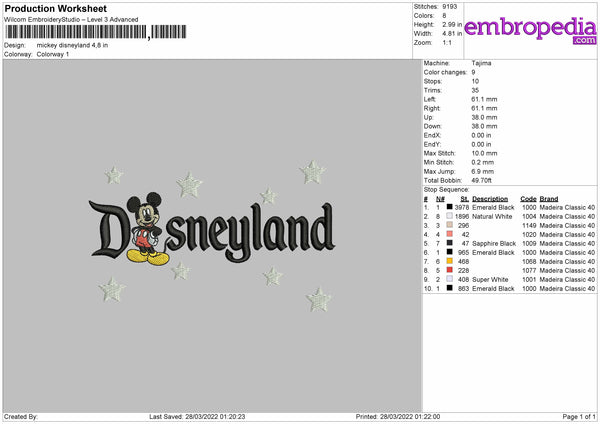
Task: Click the pink swatch with code 1020
Action: coord(450,234)
